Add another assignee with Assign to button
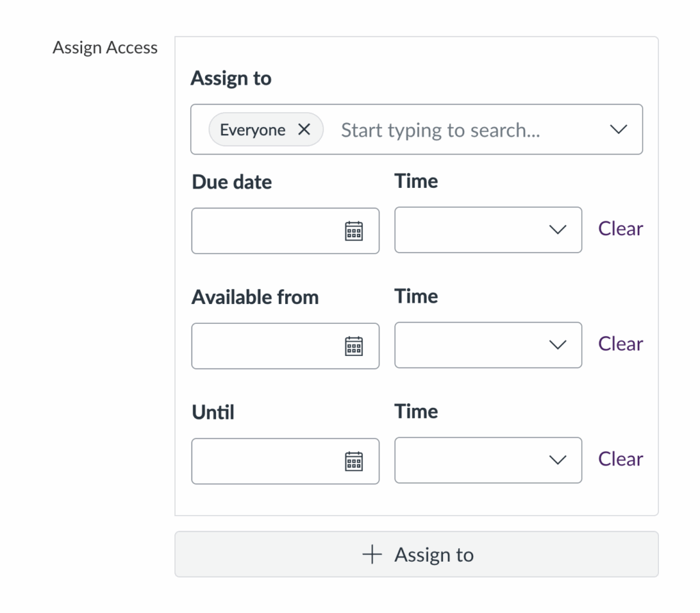The width and height of the screenshot is (700, 613). [417, 555]
